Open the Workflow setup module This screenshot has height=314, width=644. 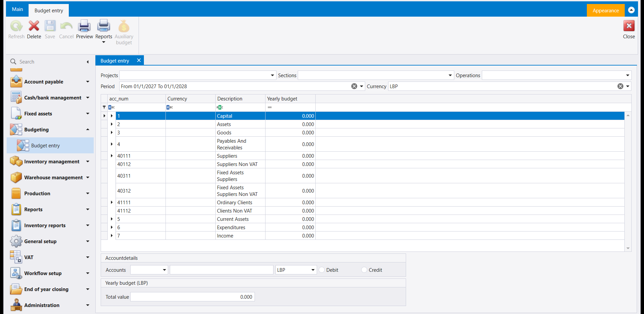[x=50, y=273]
